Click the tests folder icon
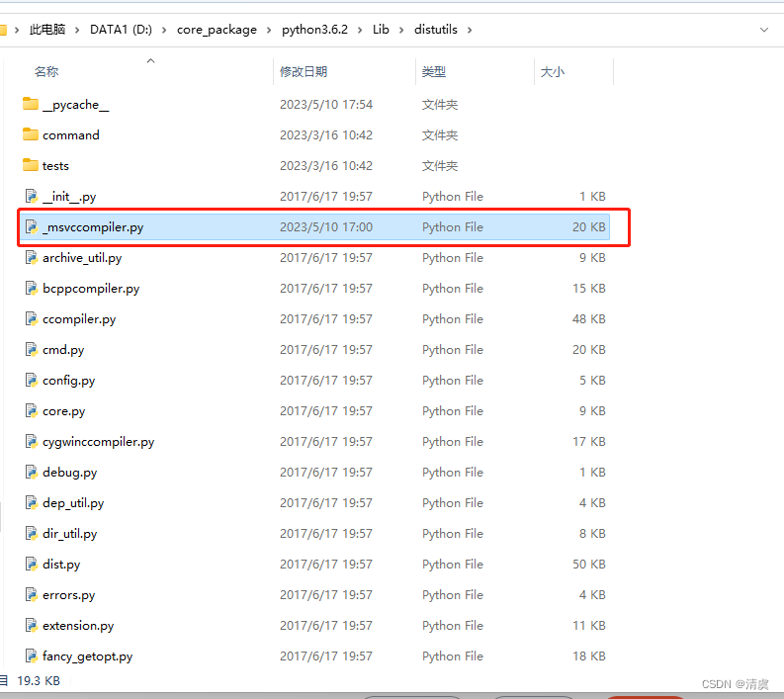The height and width of the screenshot is (699, 784). (30, 165)
